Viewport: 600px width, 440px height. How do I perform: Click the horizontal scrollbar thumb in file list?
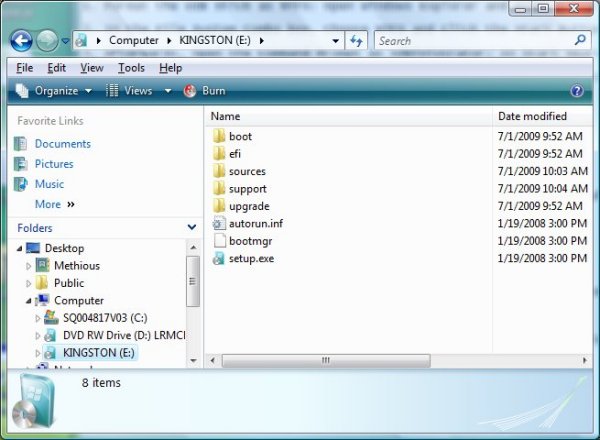326,360
